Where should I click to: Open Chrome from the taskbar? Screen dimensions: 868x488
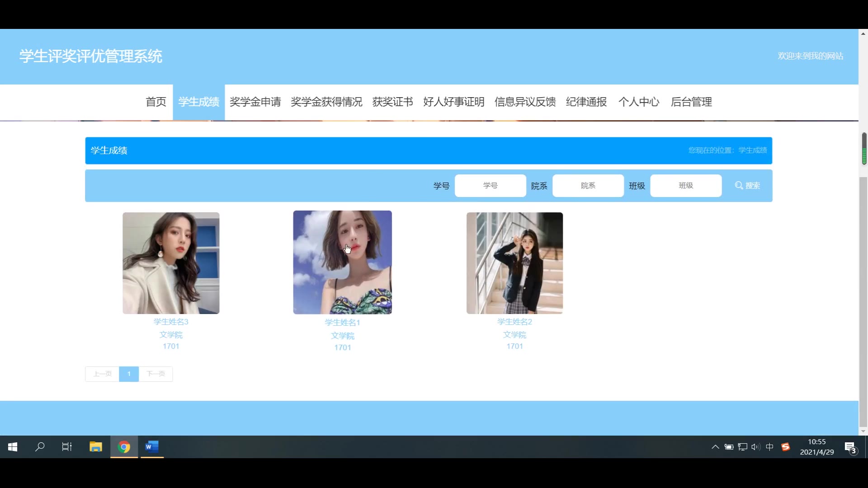click(x=124, y=447)
